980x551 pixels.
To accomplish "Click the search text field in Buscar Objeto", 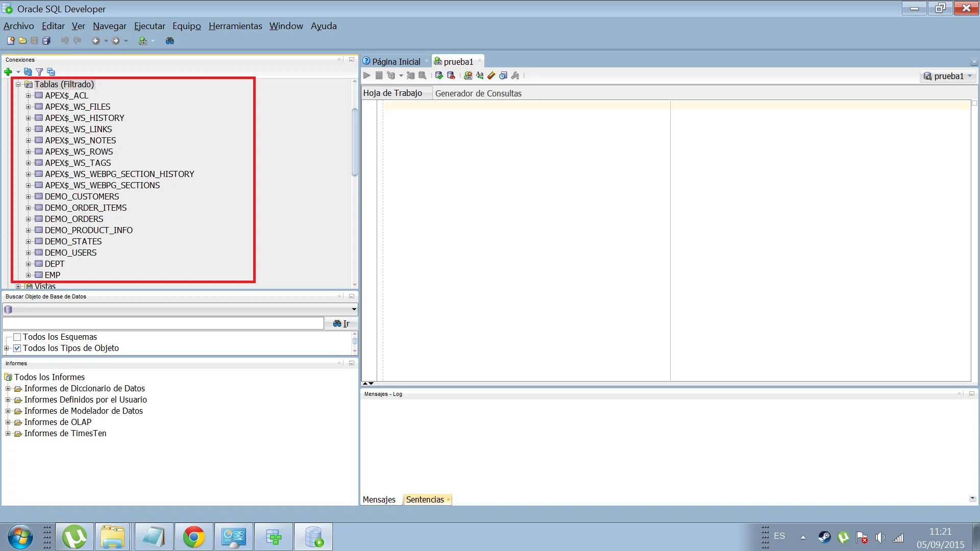I will coord(163,323).
